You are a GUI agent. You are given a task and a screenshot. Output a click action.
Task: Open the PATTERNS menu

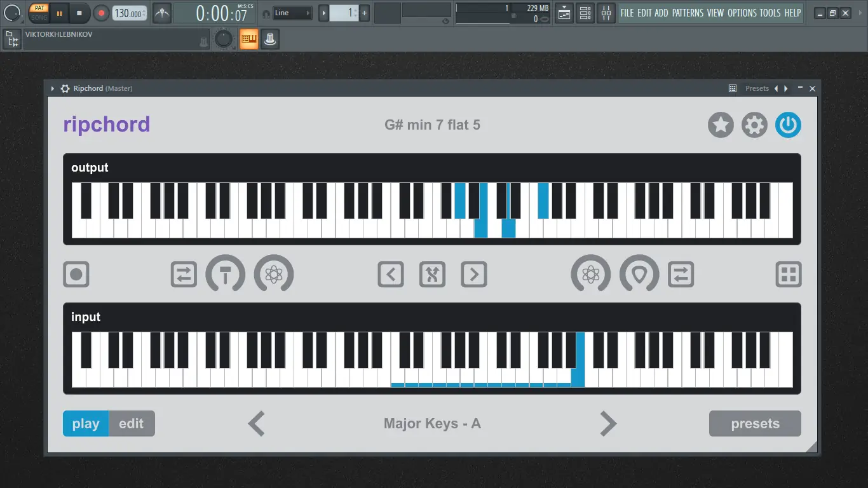coord(688,13)
